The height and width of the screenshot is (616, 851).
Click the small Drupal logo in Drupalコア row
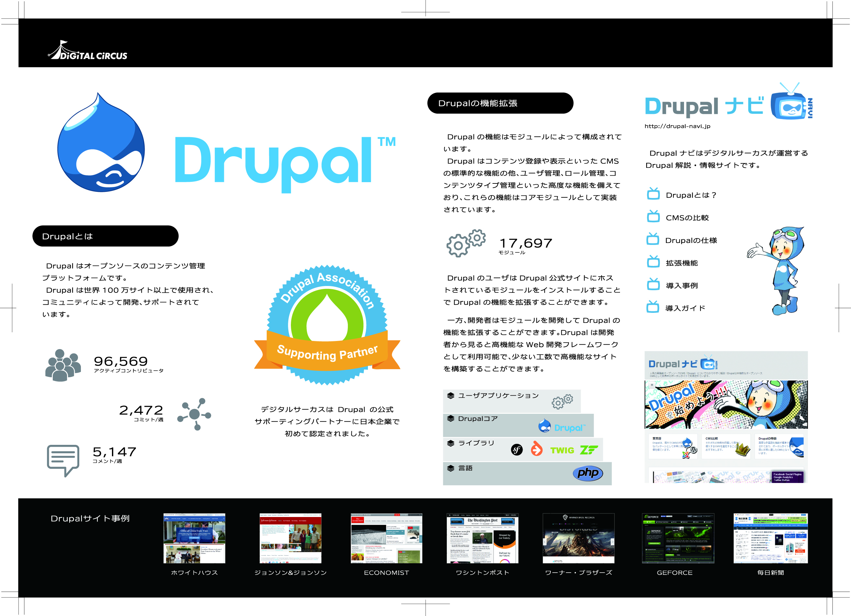tap(562, 426)
